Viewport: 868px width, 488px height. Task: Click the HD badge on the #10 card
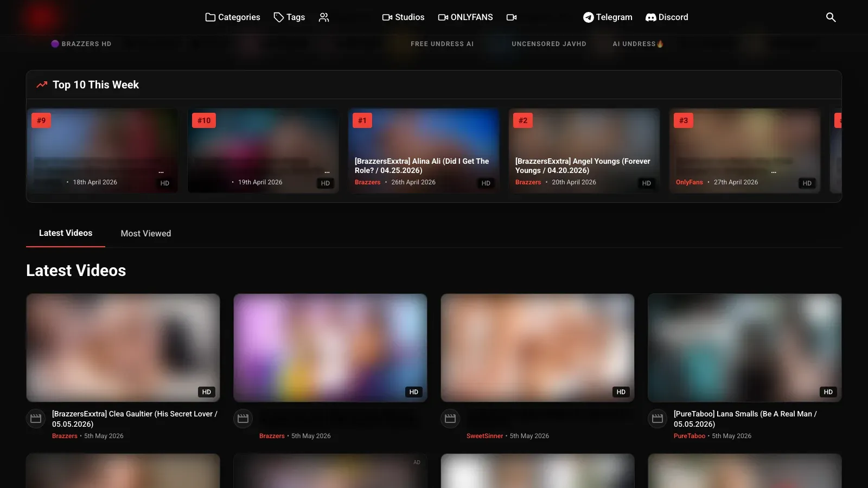coord(325,183)
